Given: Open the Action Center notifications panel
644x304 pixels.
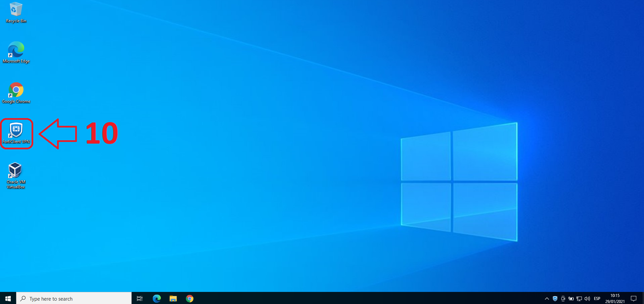Looking at the screenshot, I should (x=634, y=298).
